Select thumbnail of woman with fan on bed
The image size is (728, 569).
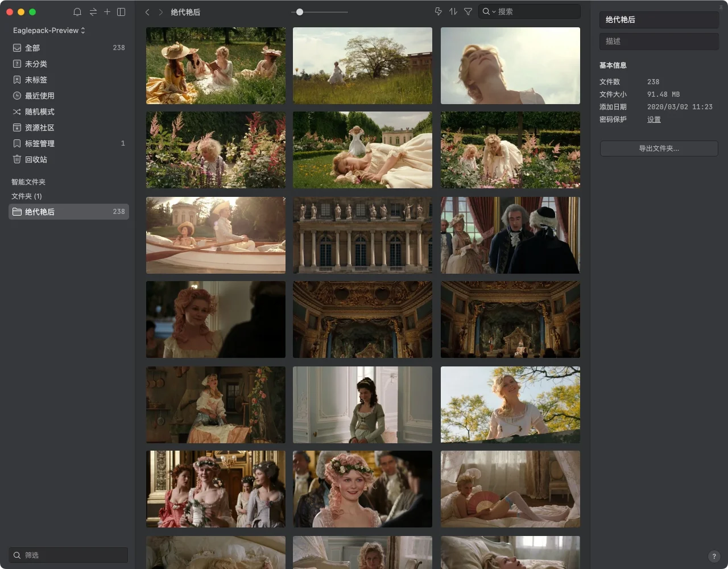[x=510, y=489]
